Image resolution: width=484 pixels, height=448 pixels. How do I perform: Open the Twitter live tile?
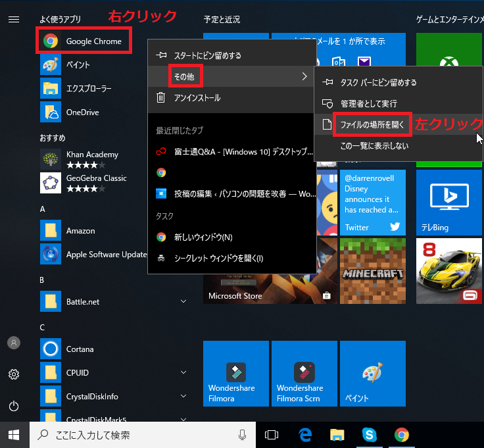point(373,203)
